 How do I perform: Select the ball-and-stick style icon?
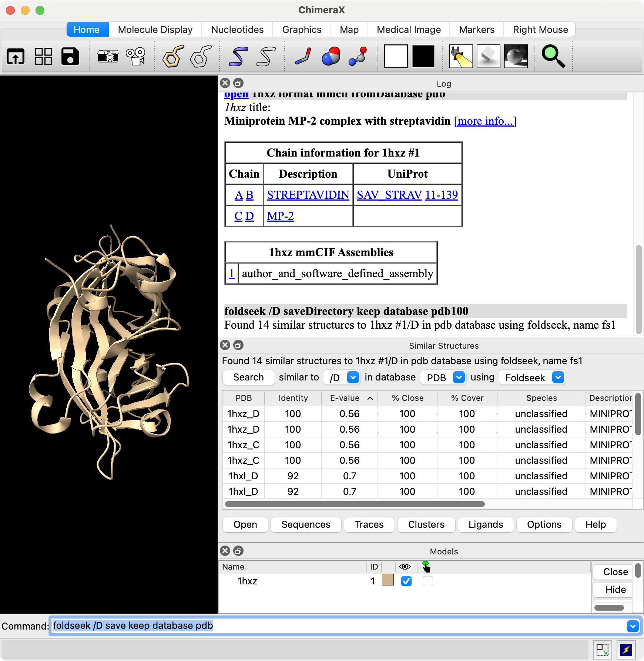coord(358,56)
